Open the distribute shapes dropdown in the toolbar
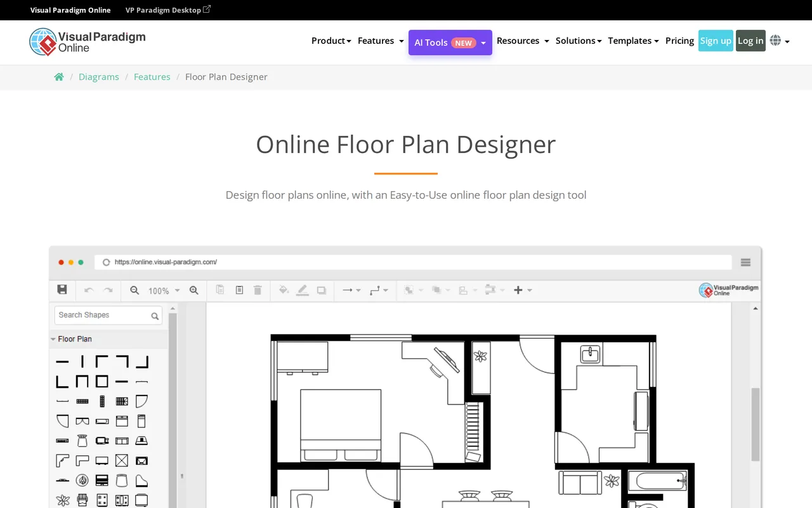 495,290
